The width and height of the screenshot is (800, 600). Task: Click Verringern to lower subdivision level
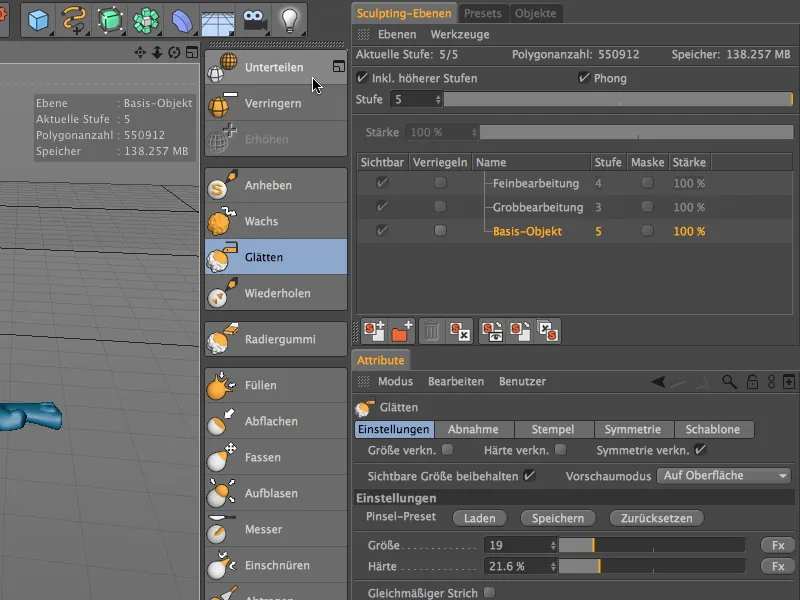point(276,103)
